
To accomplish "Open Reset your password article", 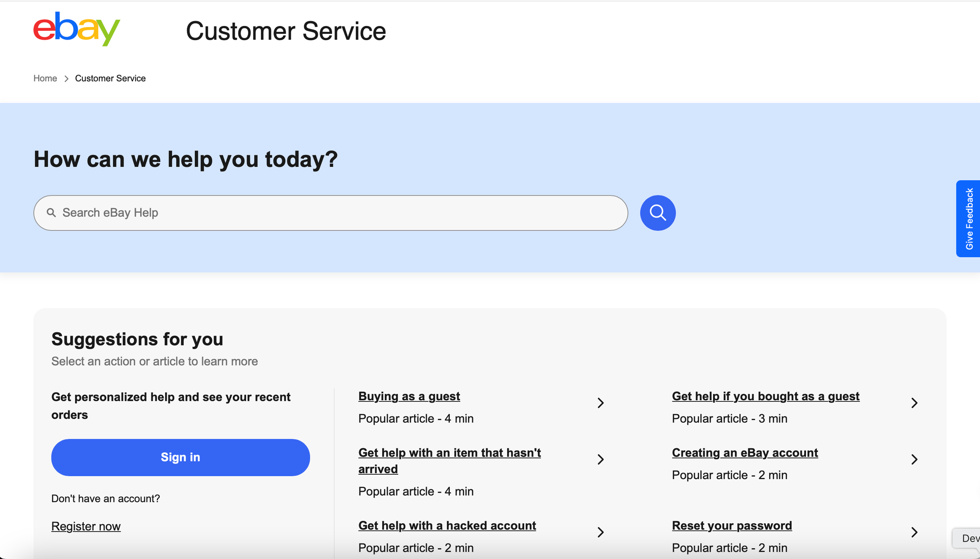I will 732,526.
